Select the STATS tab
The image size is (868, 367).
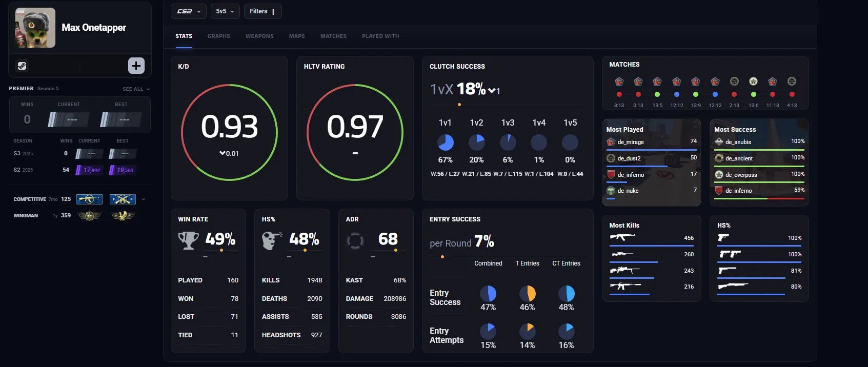pos(184,36)
